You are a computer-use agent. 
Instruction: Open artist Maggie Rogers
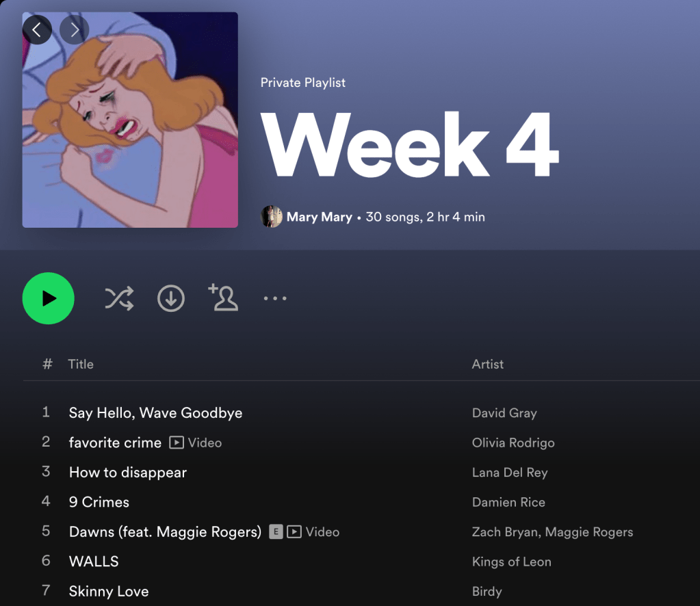pos(589,532)
